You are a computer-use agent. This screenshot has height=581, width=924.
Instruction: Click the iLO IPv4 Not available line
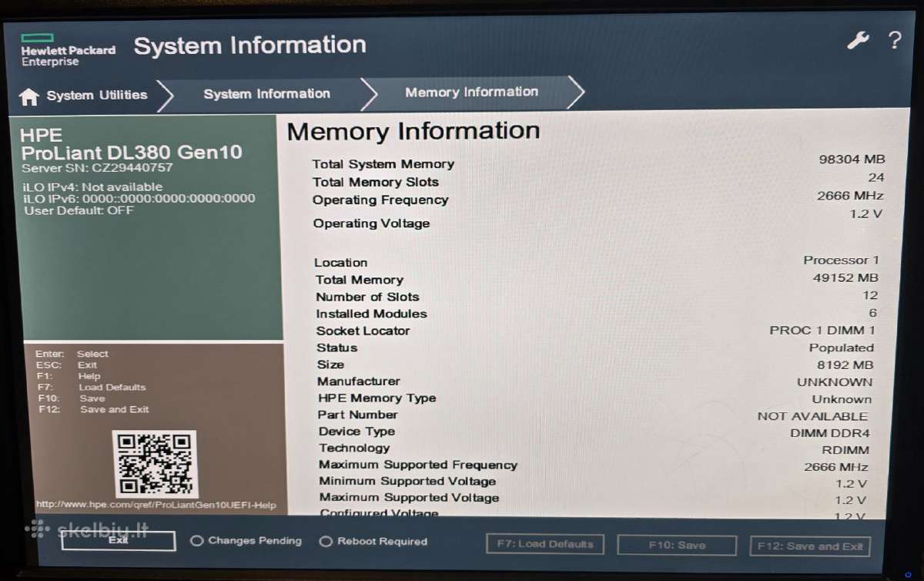click(93, 187)
